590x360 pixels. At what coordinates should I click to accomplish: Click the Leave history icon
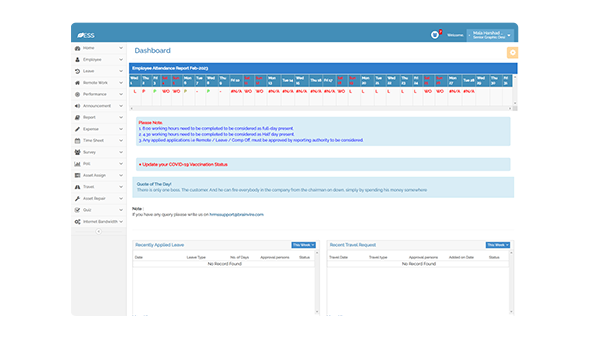[x=77, y=71]
